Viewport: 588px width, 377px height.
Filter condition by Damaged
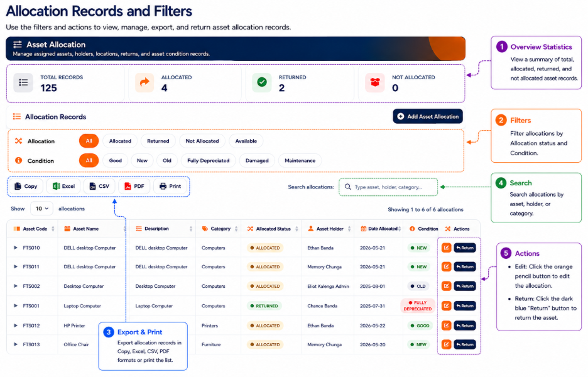[x=257, y=161]
